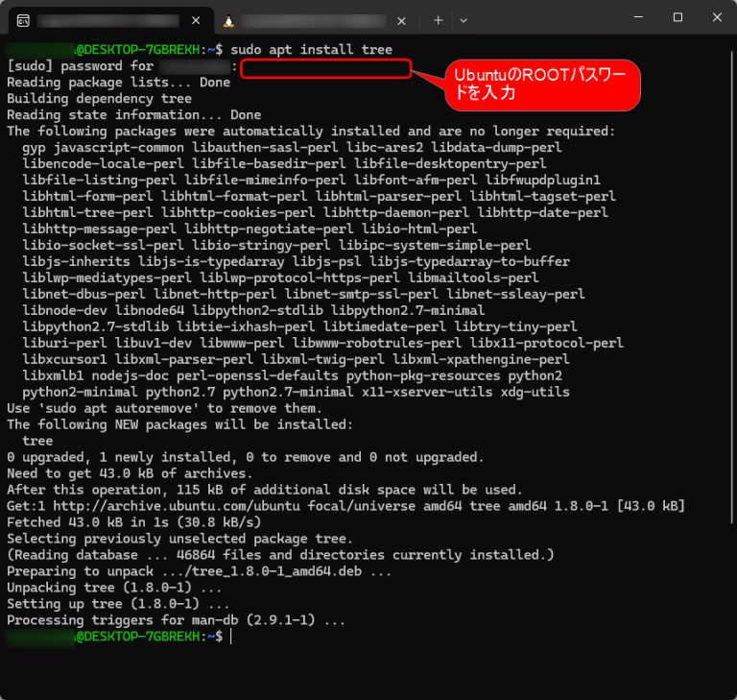The width and height of the screenshot is (737, 700).
Task: Expand the new tab profile dropdown
Action: point(464,21)
